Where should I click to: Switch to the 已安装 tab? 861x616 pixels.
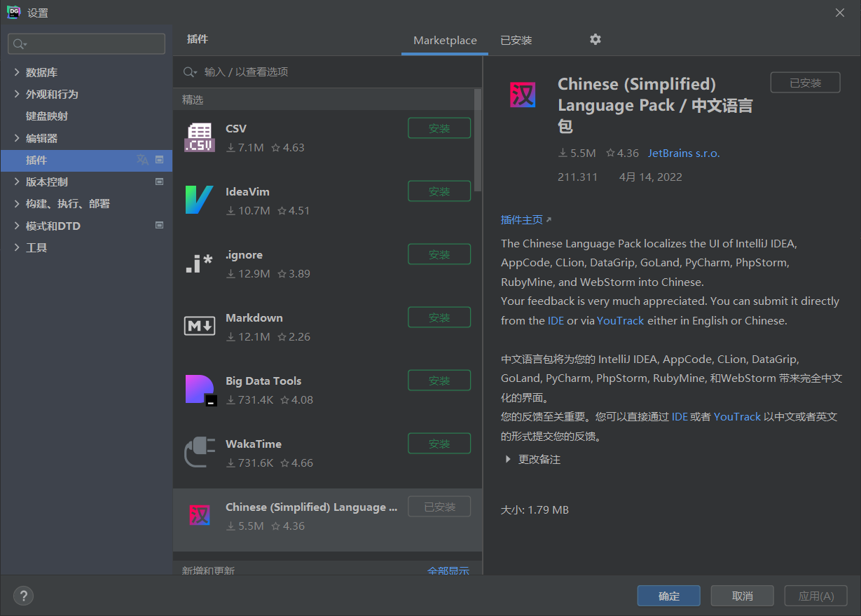pyautogui.click(x=516, y=40)
